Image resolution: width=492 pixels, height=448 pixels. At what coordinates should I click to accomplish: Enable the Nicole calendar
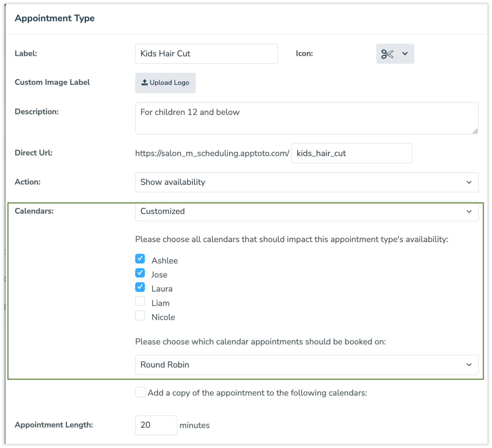click(x=140, y=316)
